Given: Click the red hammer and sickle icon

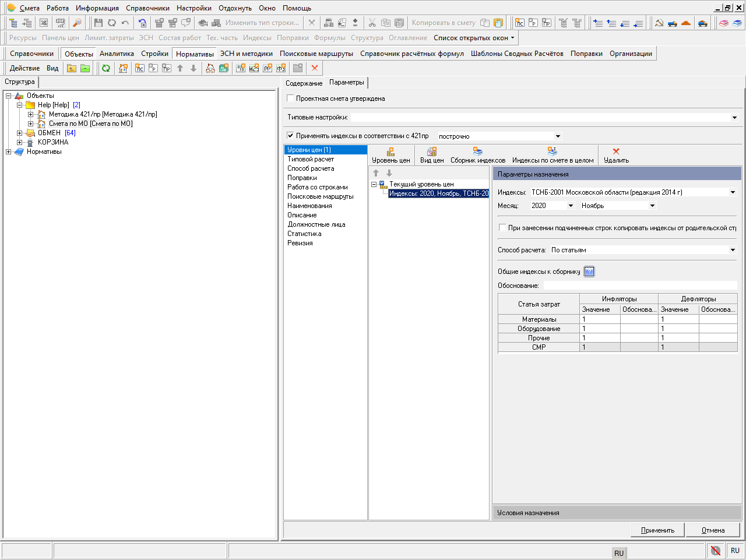Looking at the screenshot, I should [659, 23].
